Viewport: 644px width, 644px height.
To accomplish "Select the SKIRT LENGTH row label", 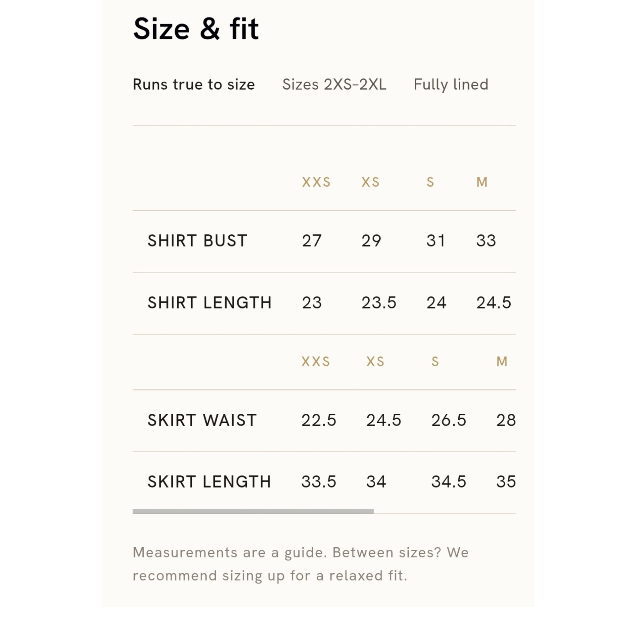I will [209, 482].
